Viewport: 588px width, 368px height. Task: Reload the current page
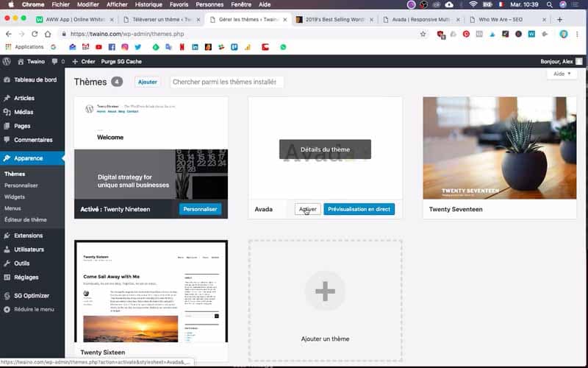tap(35, 34)
